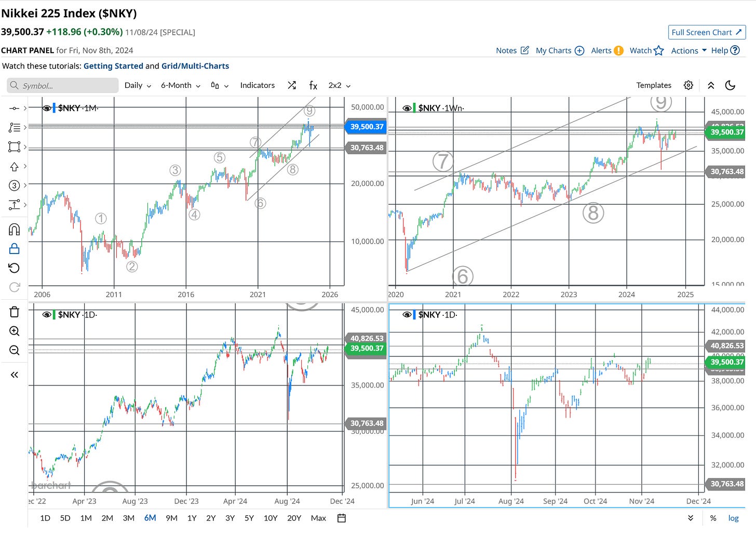The width and height of the screenshot is (756, 533).
Task: Add to Watch star icon
Action: (658, 50)
